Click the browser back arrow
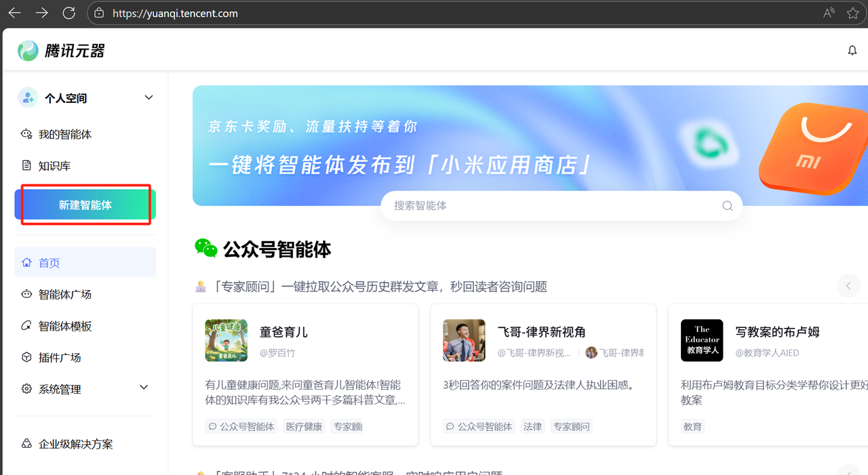868x475 pixels. click(14, 13)
